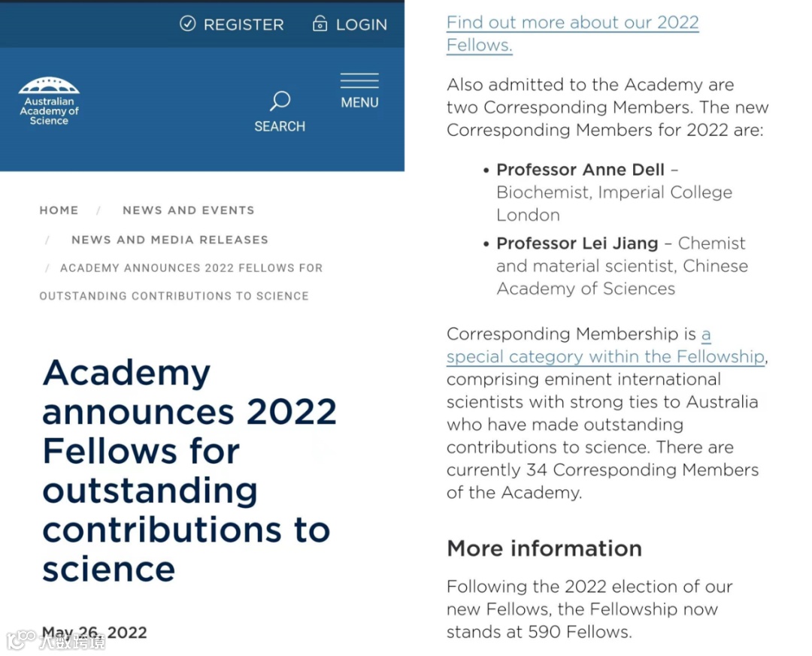Click the Academy announces 2022 Fellows breadcrumb
This screenshot has height=656, width=812.
pos(180,282)
